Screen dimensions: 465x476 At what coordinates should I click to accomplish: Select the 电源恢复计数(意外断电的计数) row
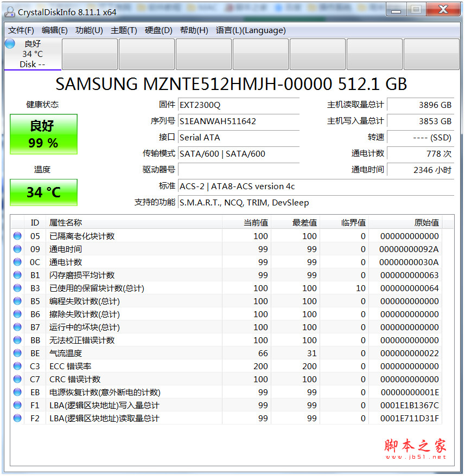pos(227,392)
